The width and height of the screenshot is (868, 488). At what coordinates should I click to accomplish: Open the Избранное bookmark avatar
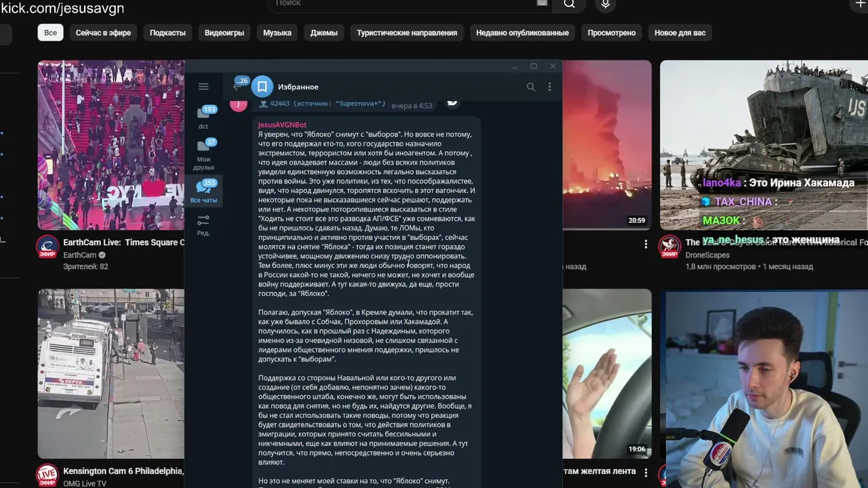[262, 87]
